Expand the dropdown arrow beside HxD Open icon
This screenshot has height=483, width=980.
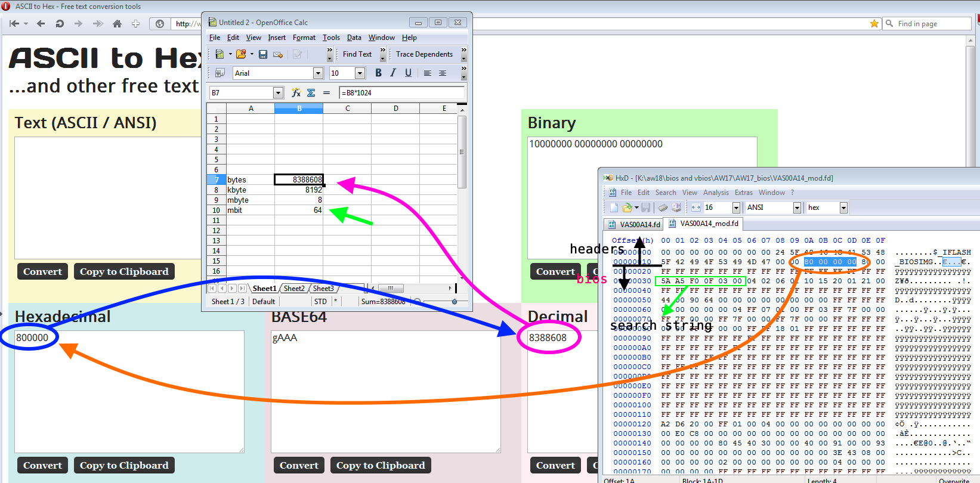(x=636, y=208)
